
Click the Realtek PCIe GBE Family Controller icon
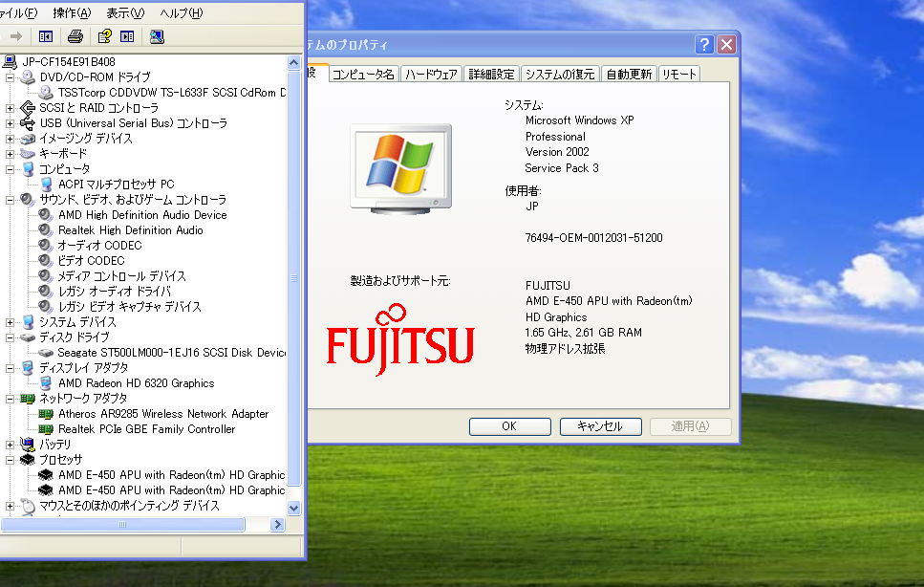[46, 429]
